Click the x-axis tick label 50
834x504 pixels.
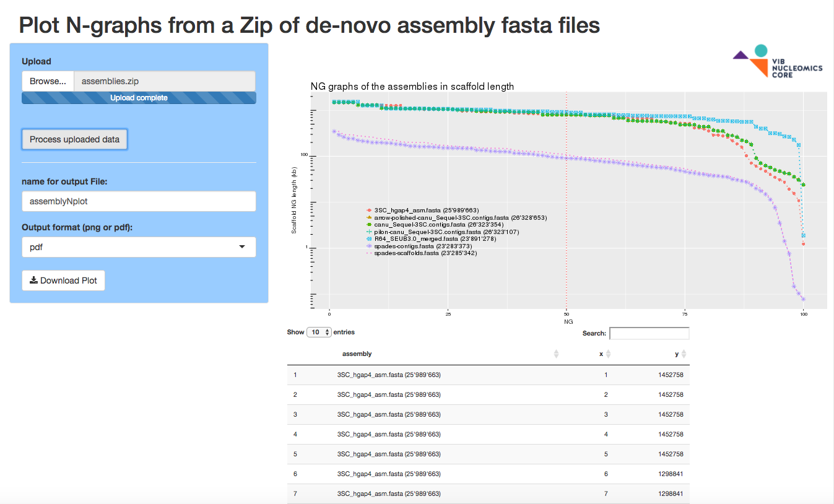pyautogui.click(x=567, y=315)
